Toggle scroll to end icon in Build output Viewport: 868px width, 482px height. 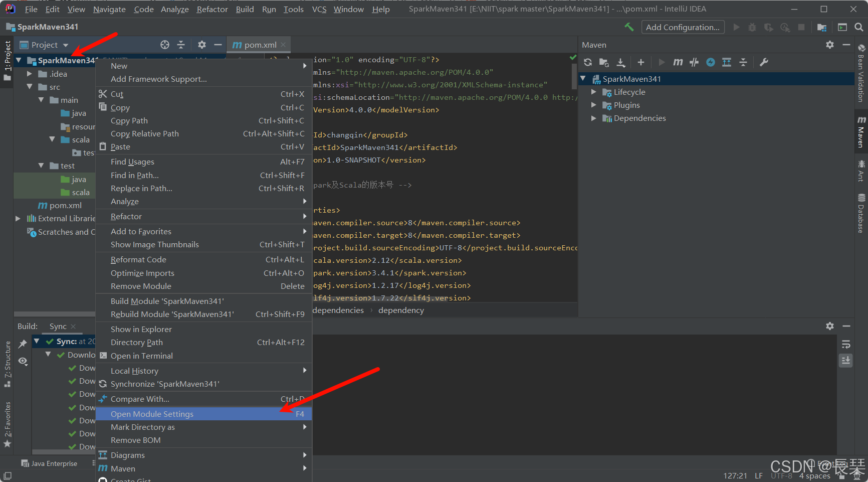pyautogui.click(x=846, y=360)
